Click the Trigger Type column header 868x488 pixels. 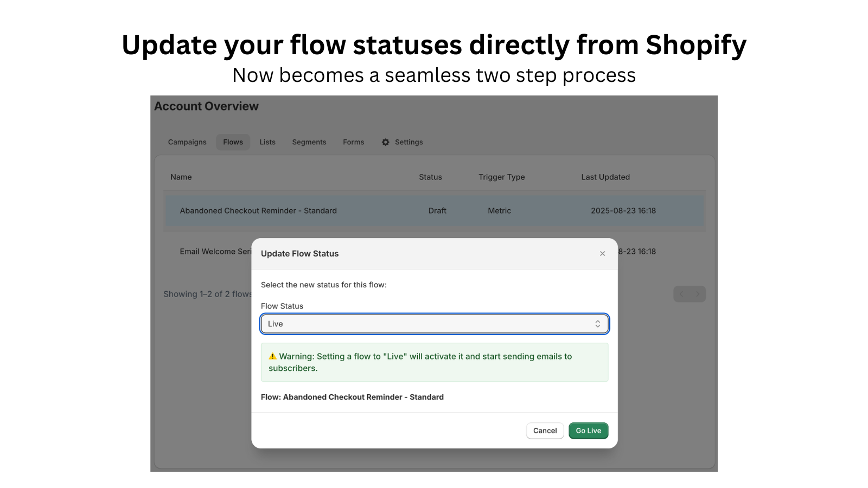click(x=501, y=177)
